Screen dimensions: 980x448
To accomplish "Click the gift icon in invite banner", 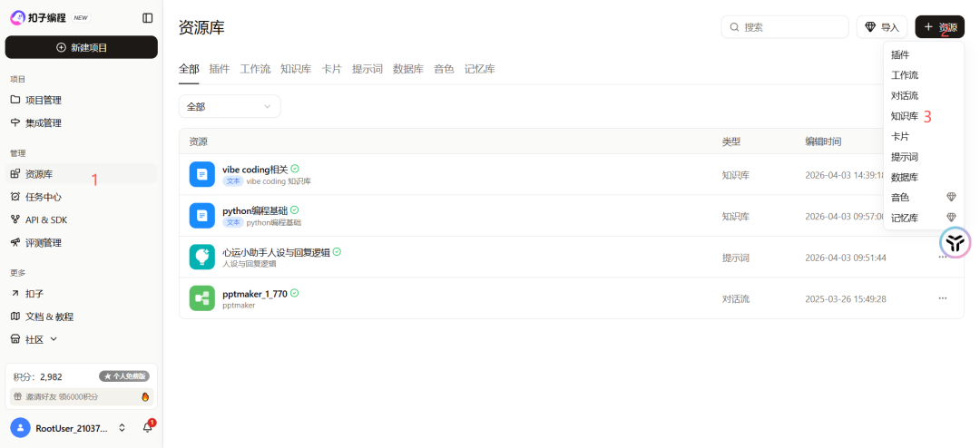I will click(18, 397).
